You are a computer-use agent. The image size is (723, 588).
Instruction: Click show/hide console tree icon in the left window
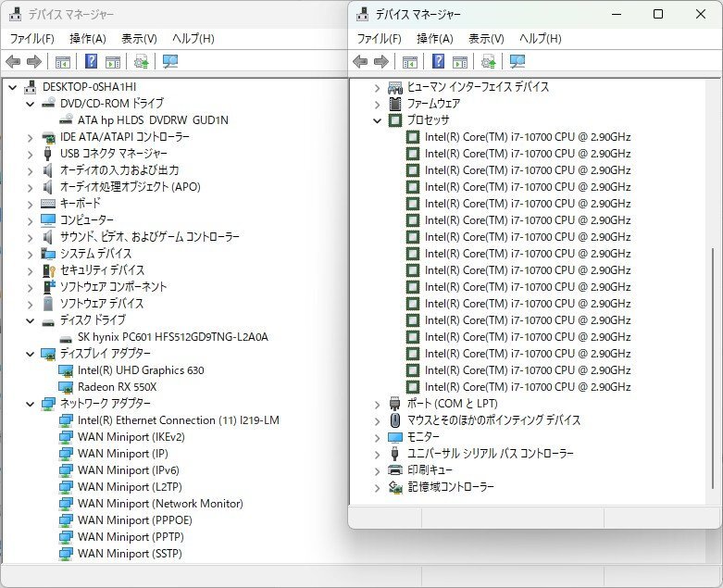coord(62,62)
